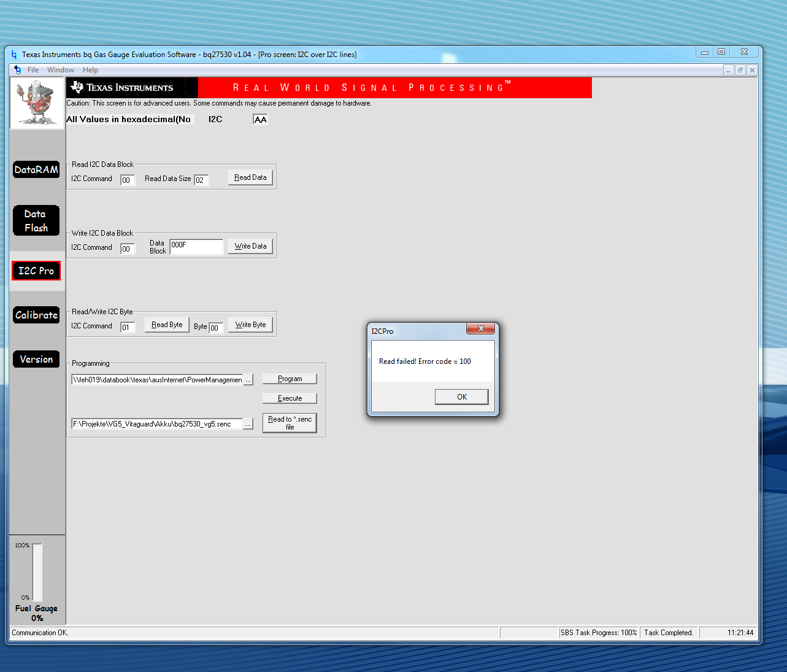787x672 pixels.
Task: Click Communication OK status text
Action: click(40, 633)
